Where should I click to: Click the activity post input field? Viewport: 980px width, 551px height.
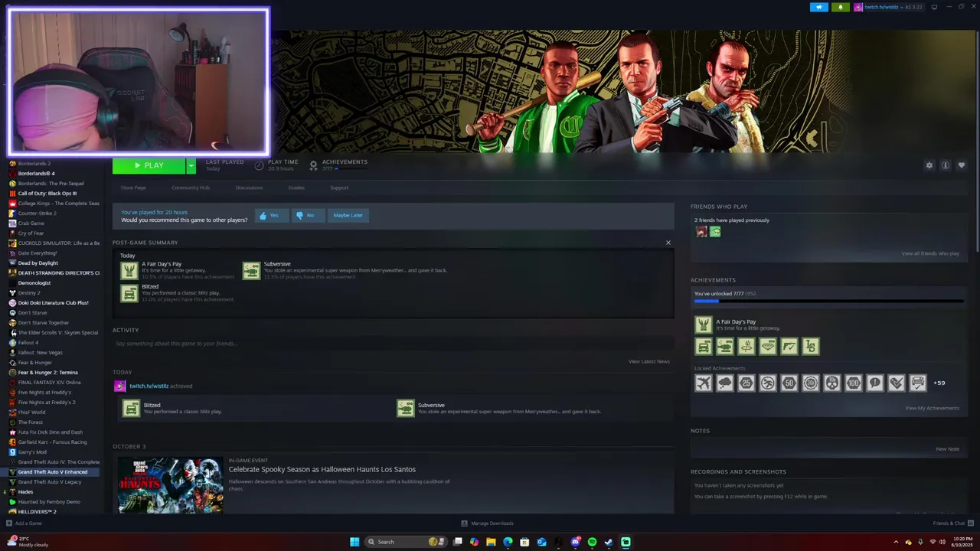[393, 344]
